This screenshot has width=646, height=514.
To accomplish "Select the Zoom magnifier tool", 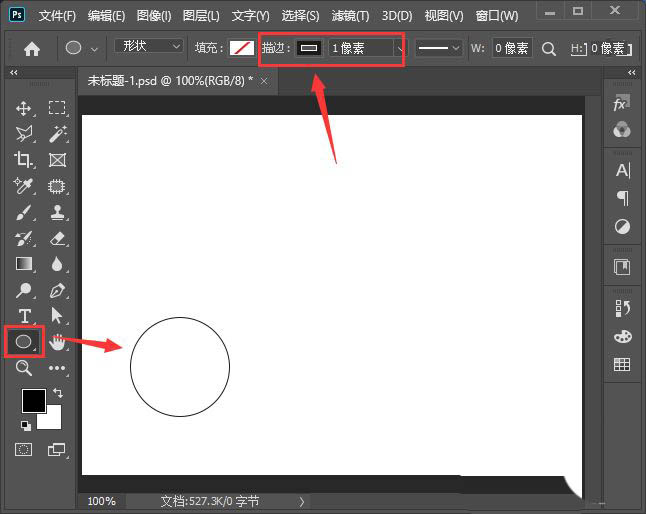I will click(24, 368).
